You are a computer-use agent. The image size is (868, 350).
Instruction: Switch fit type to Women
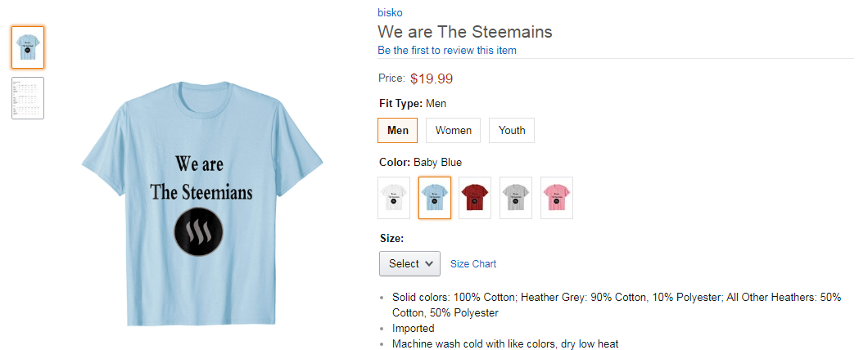pos(453,131)
